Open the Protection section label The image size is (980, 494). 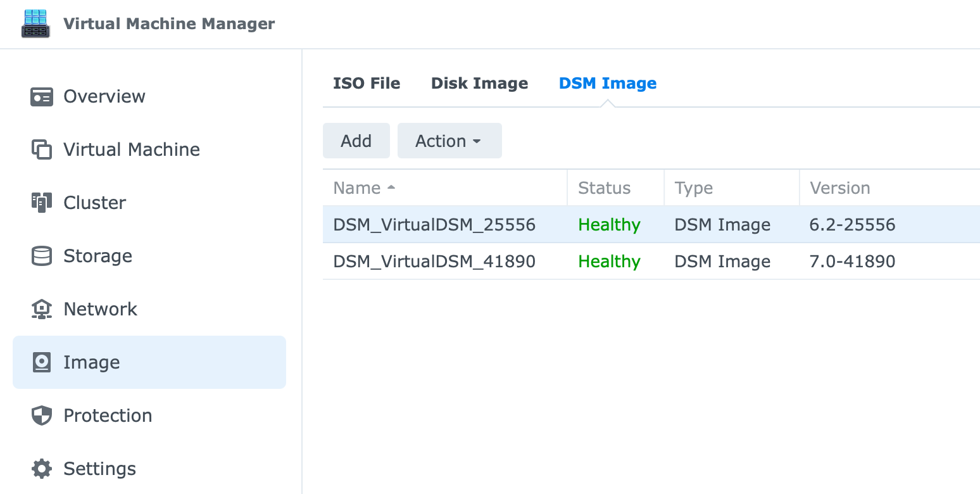click(x=108, y=415)
